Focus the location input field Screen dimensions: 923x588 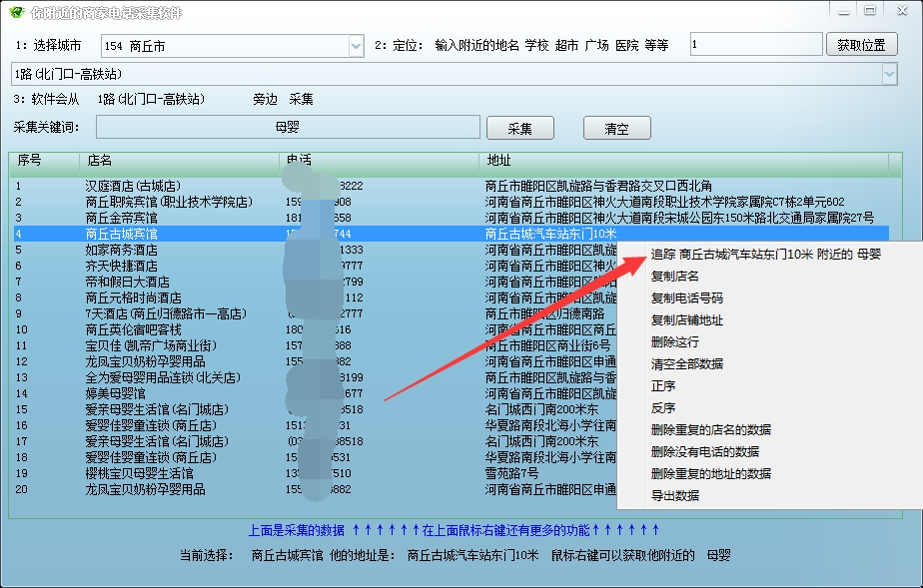(754, 46)
